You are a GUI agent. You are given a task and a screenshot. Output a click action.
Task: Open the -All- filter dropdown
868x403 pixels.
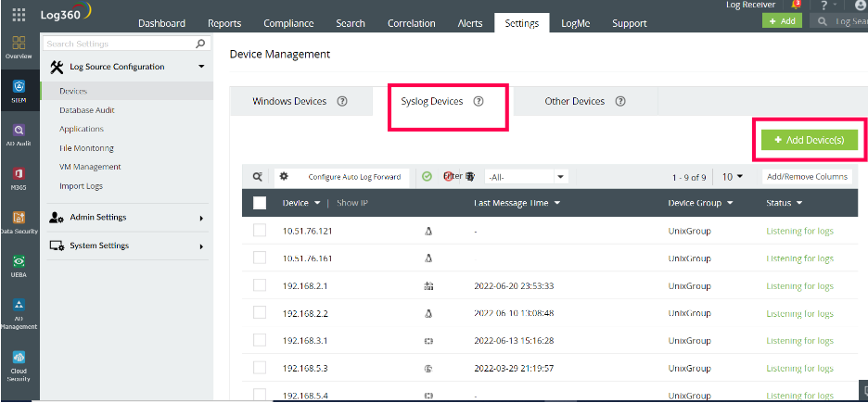[x=527, y=177]
